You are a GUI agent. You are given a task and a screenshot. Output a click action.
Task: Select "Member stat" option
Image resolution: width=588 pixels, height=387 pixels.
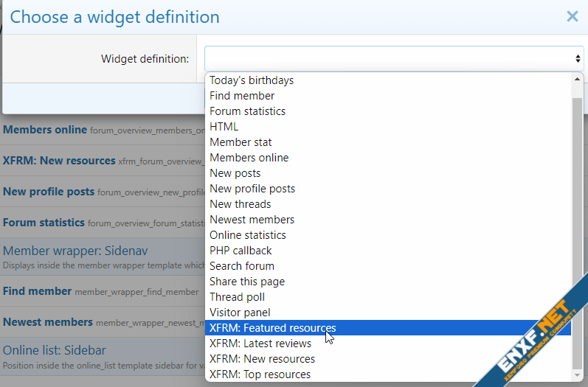tap(241, 142)
